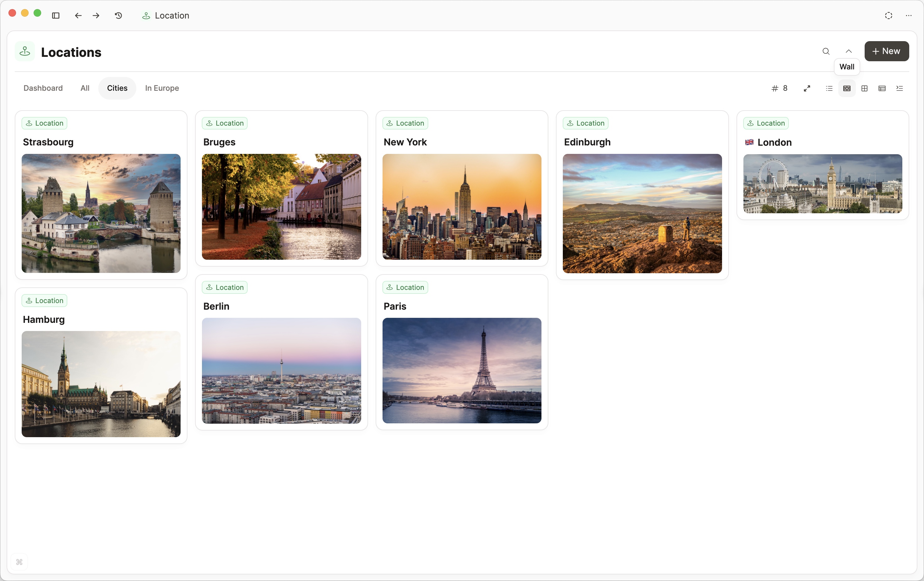Switch to the list view layout

[x=829, y=88]
